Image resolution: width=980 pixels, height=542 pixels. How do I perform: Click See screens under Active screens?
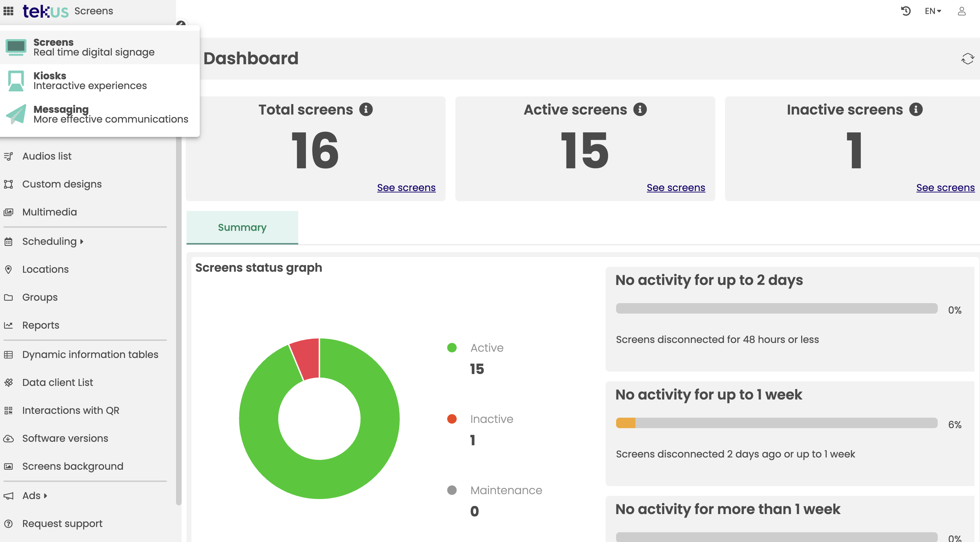pyautogui.click(x=676, y=188)
